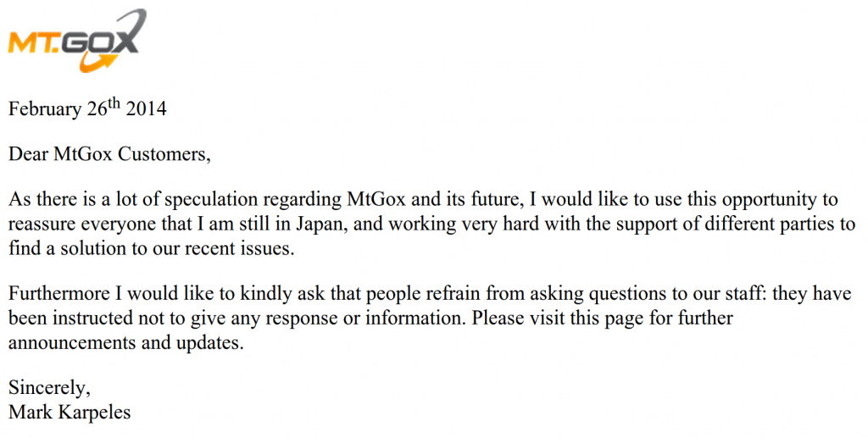This screenshot has width=868, height=438.
Task: Click the 'Sincerely,' closing line
Action: point(49,388)
